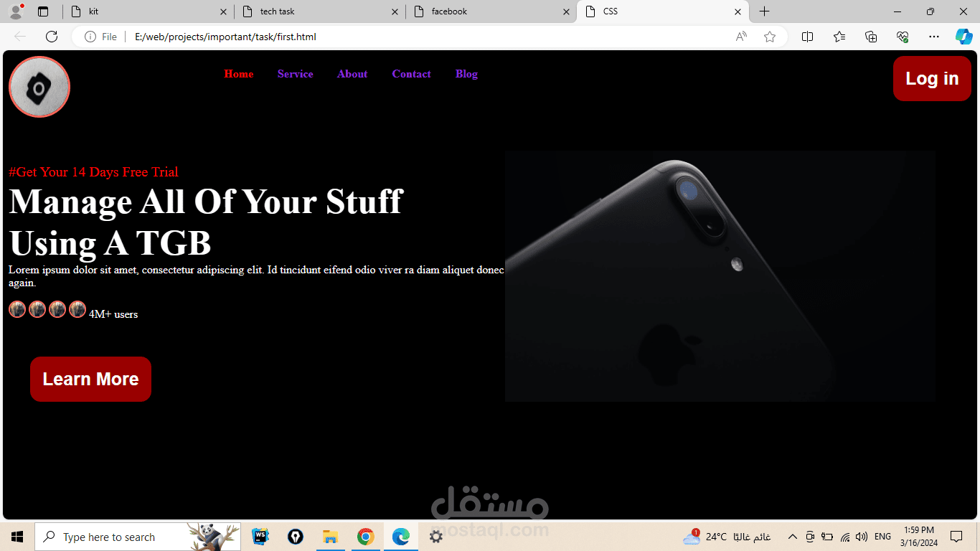Open the Settings gear in taskbar

[435, 537]
